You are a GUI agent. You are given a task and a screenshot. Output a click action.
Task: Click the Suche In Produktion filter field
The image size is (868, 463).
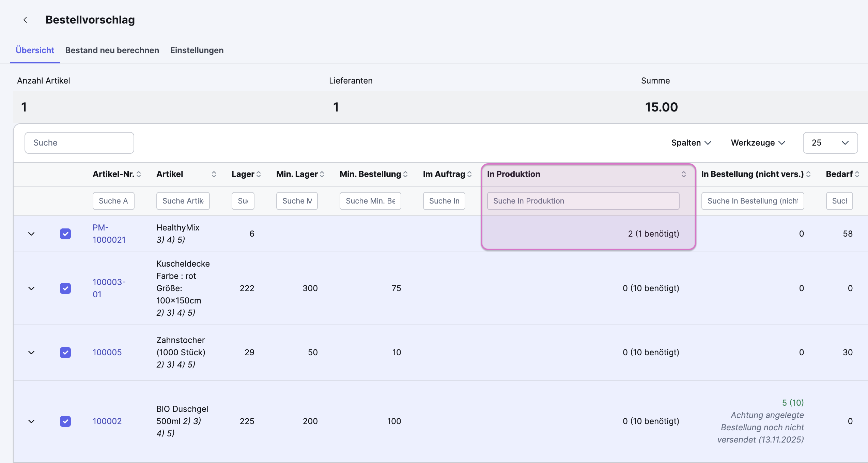(x=583, y=201)
